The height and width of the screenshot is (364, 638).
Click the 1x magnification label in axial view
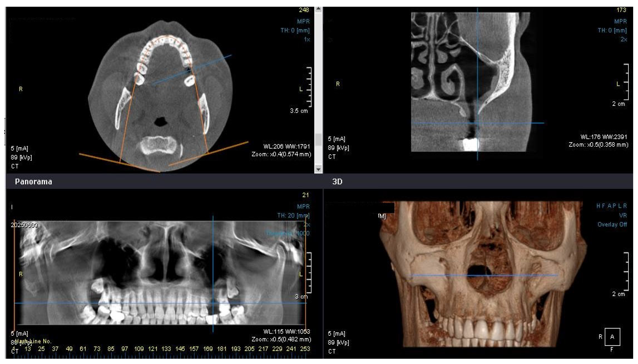click(307, 40)
